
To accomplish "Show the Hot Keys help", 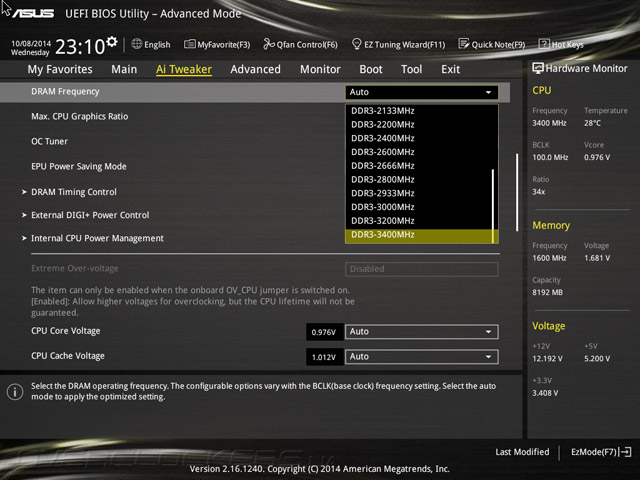I will [561, 44].
